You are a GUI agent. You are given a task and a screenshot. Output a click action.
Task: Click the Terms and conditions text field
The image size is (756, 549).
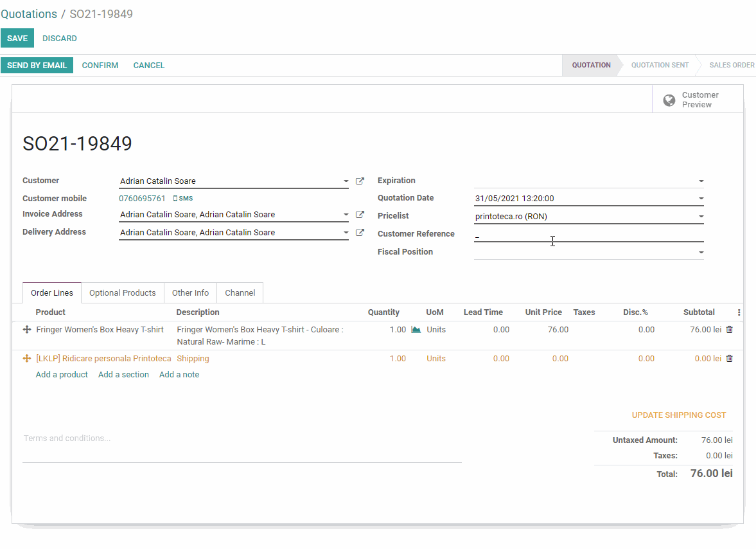point(242,438)
